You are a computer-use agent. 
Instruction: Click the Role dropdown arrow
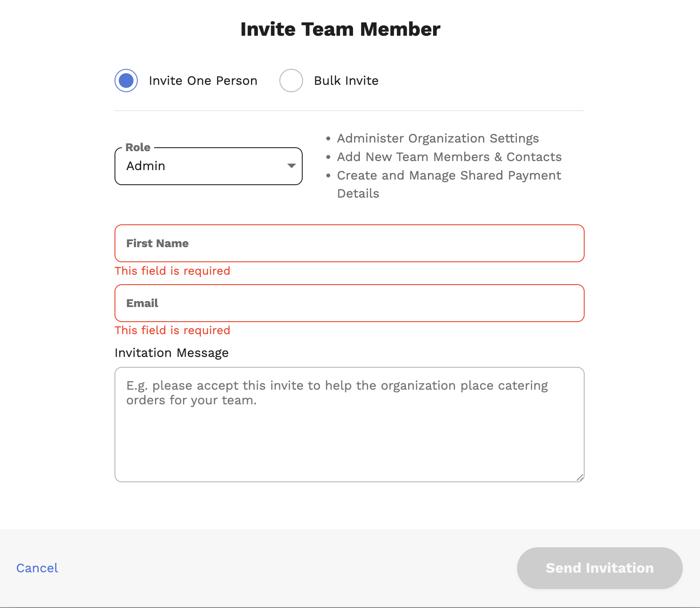291,166
